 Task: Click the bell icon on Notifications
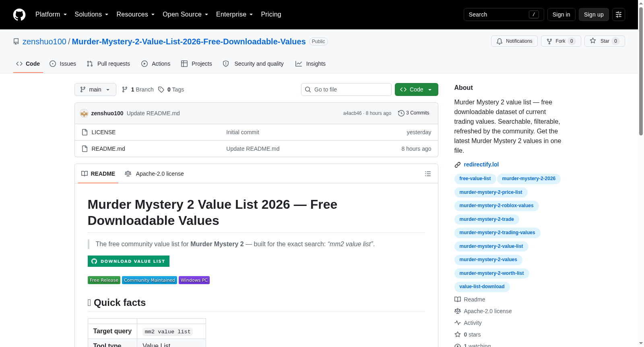point(500,41)
